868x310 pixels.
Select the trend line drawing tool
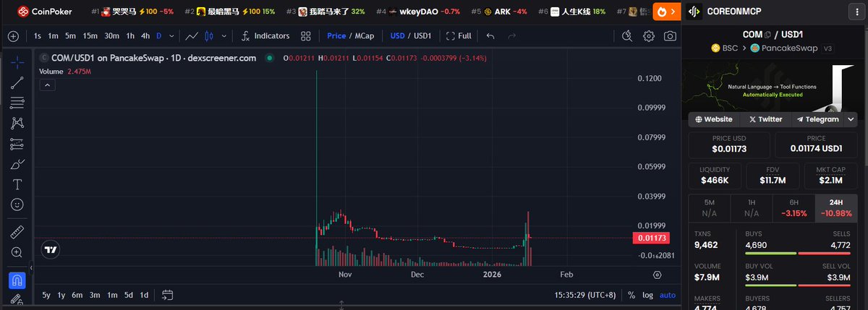[x=17, y=83]
